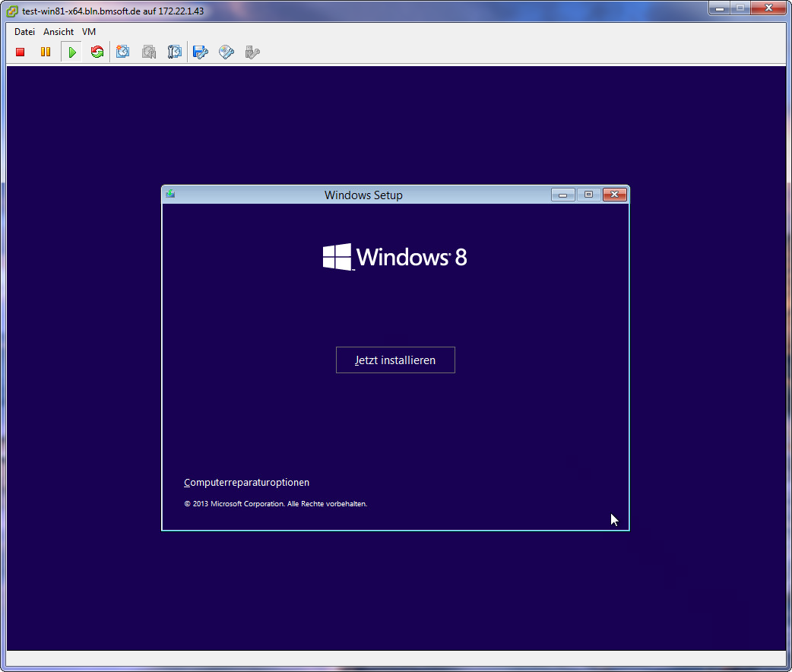
Task: Open the Datei menu
Action: point(25,32)
